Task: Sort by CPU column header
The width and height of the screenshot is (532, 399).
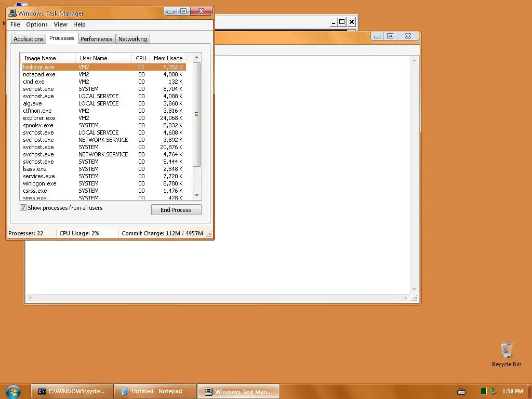Action: point(140,58)
